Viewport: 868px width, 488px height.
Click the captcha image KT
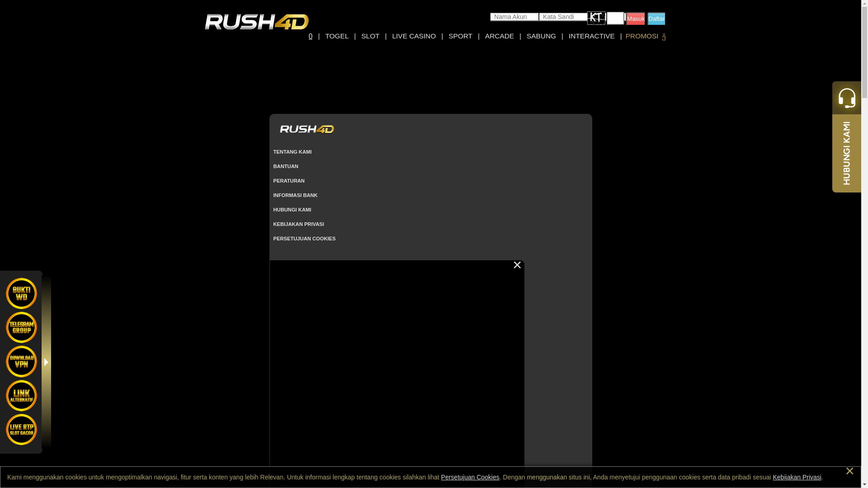596,18
